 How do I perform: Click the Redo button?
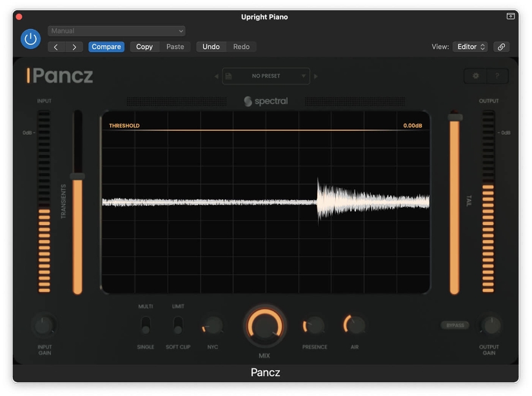(x=241, y=47)
